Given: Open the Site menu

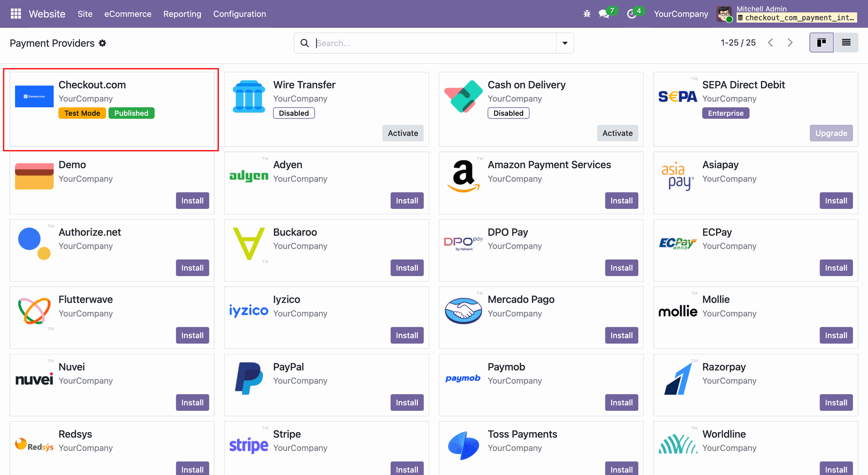Looking at the screenshot, I should [85, 14].
